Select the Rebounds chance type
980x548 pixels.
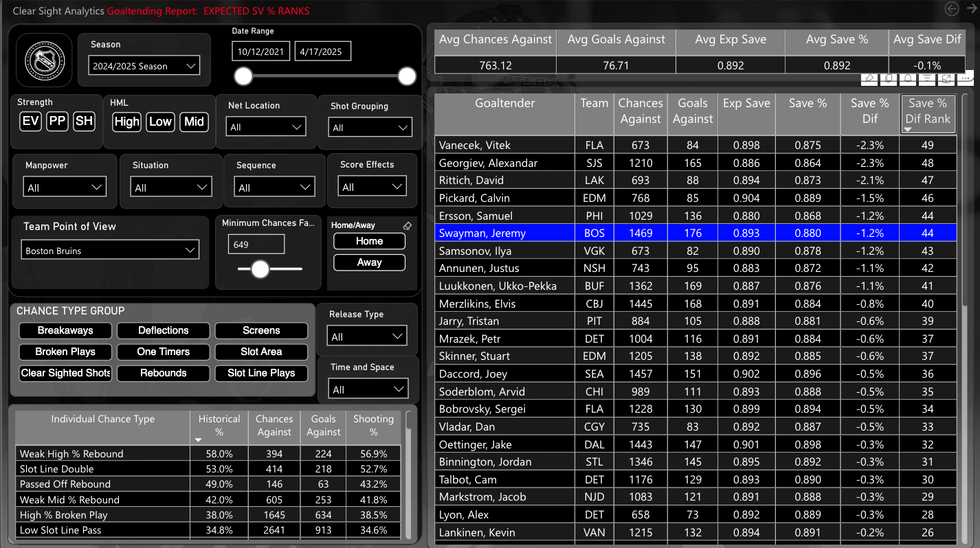click(x=164, y=373)
